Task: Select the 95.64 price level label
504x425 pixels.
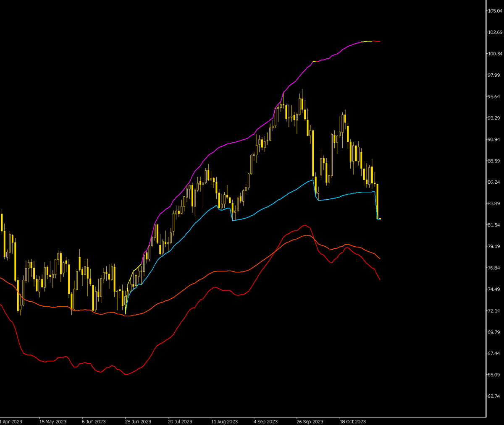Action: pos(494,96)
